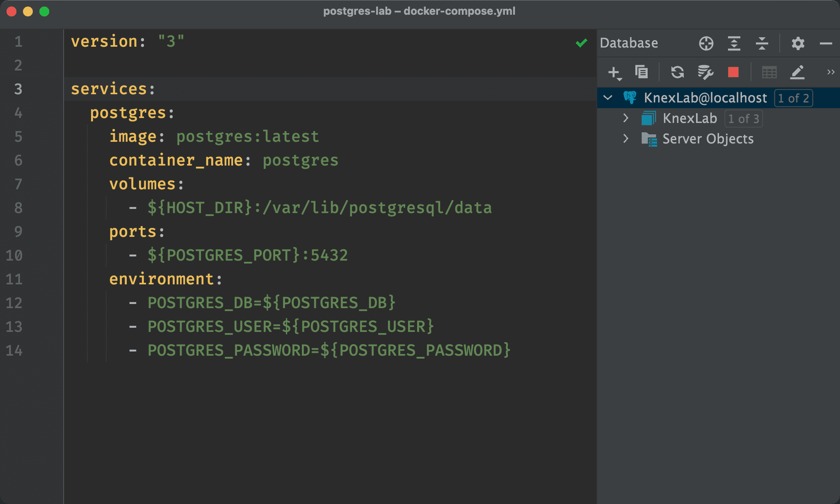Open the '1 of 2' database filter badge
The width and height of the screenshot is (840, 504).
coord(793,98)
